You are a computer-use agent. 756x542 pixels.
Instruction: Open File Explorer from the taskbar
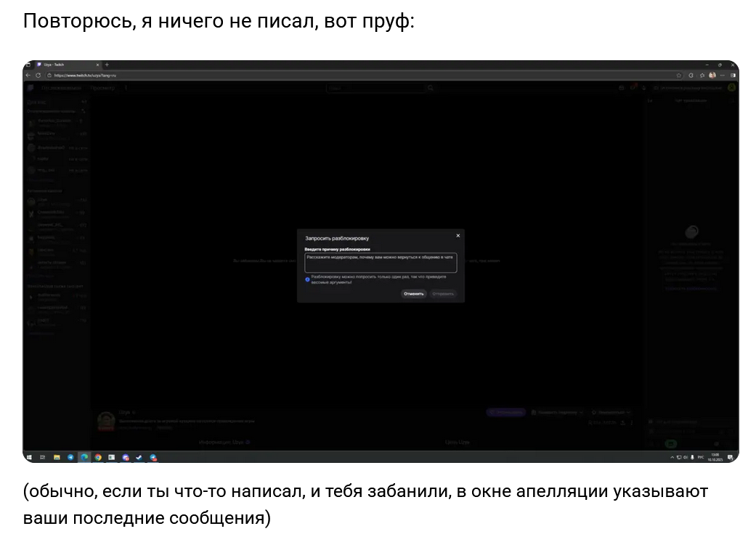57,457
